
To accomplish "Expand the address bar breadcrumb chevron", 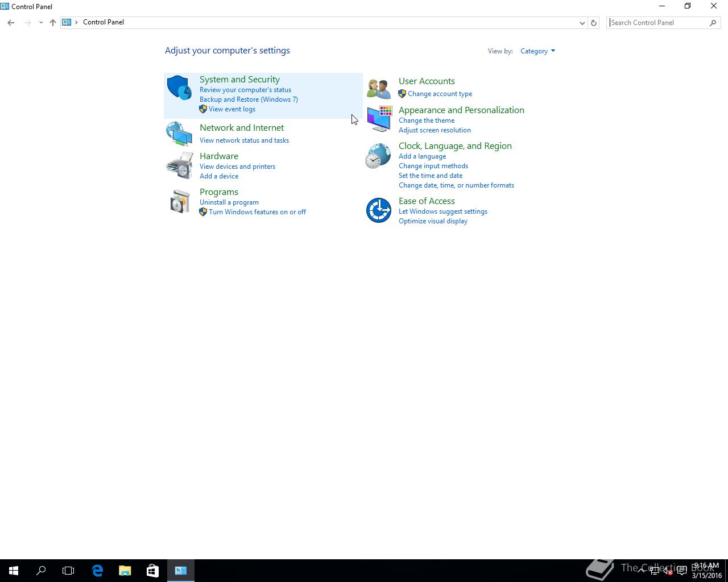I will tap(76, 22).
